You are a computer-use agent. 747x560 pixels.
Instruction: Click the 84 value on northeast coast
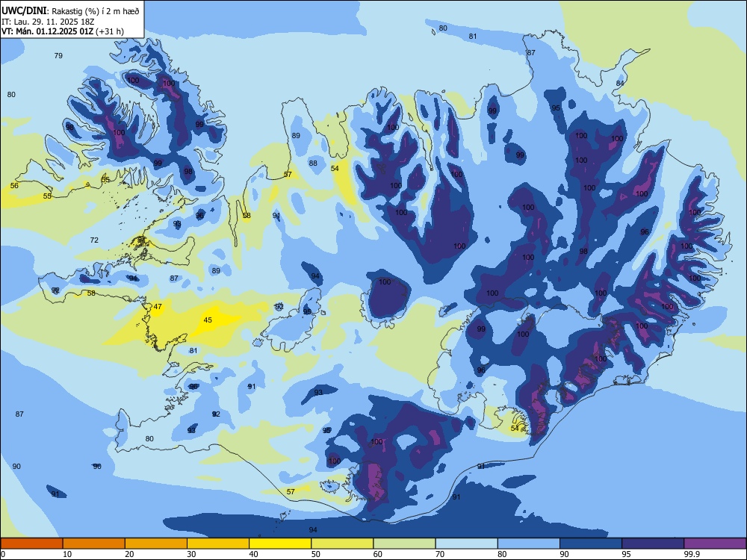(x=620, y=84)
